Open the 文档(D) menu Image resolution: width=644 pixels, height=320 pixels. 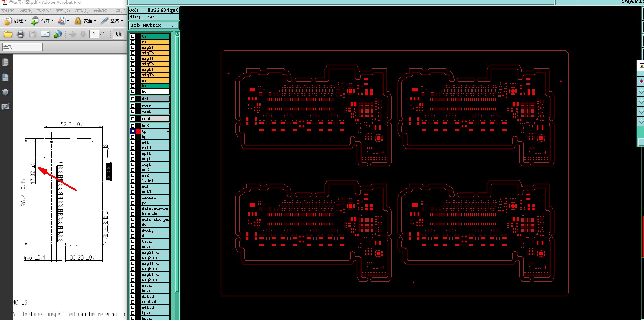[63, 11]
